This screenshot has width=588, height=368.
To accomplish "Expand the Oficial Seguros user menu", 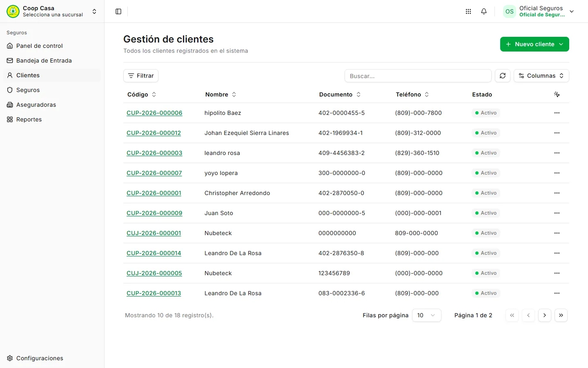I will [539, 11].
